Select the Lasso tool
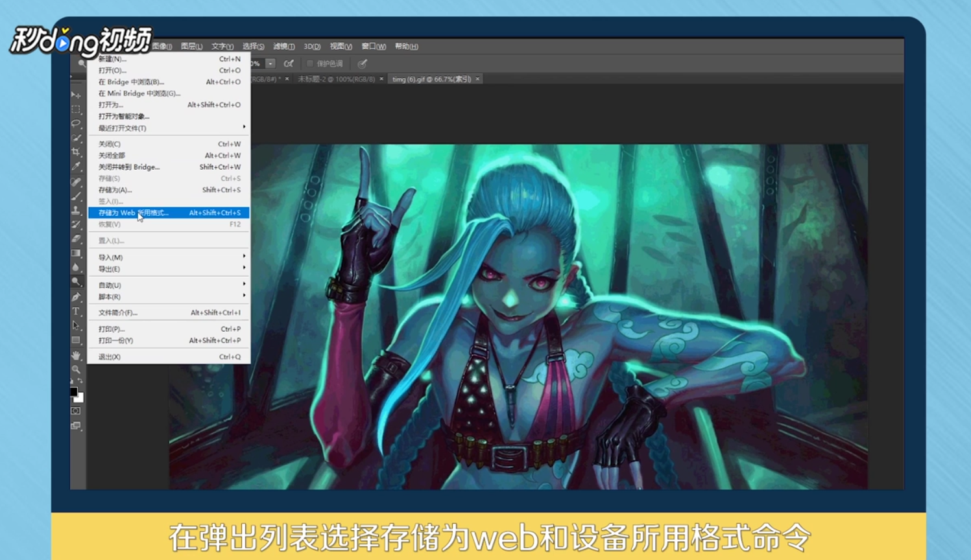 pyautogui.click(x=76, y=123)
